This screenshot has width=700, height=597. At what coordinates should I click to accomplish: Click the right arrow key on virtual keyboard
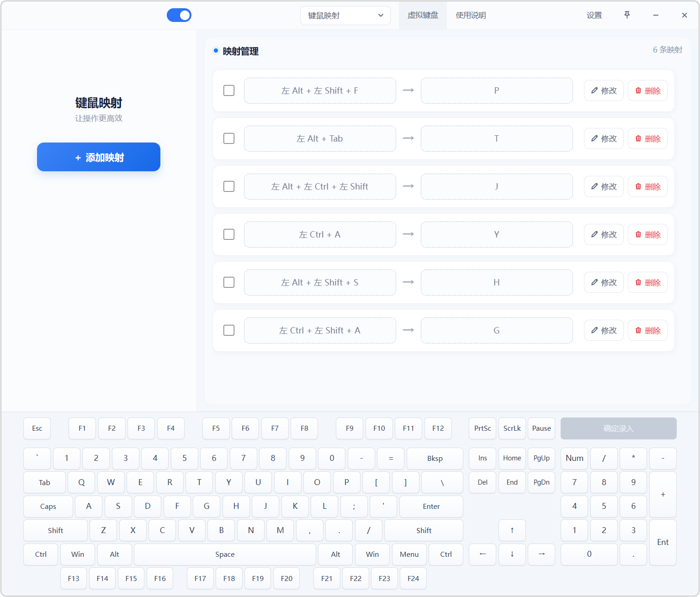click(x=541, y=554)
